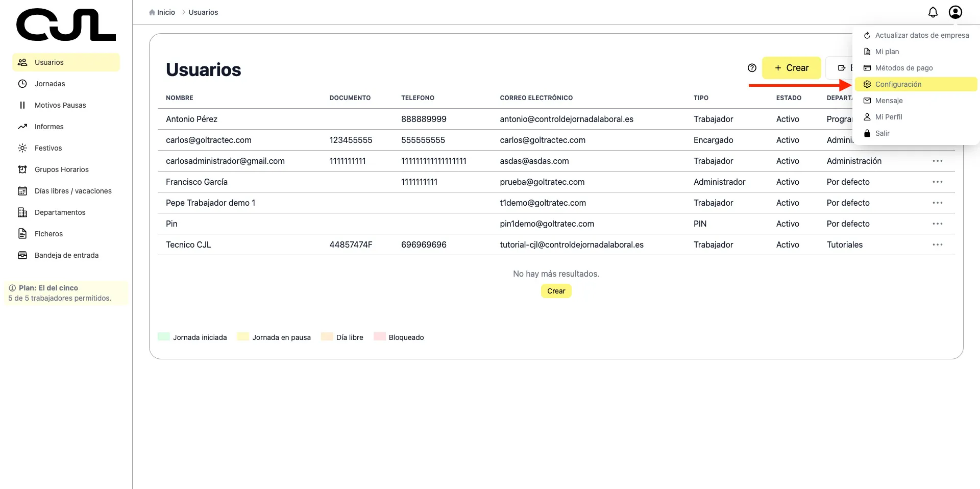980x489 pixels.
Task: Click the small Crear button below results
Action: (556, 291)
